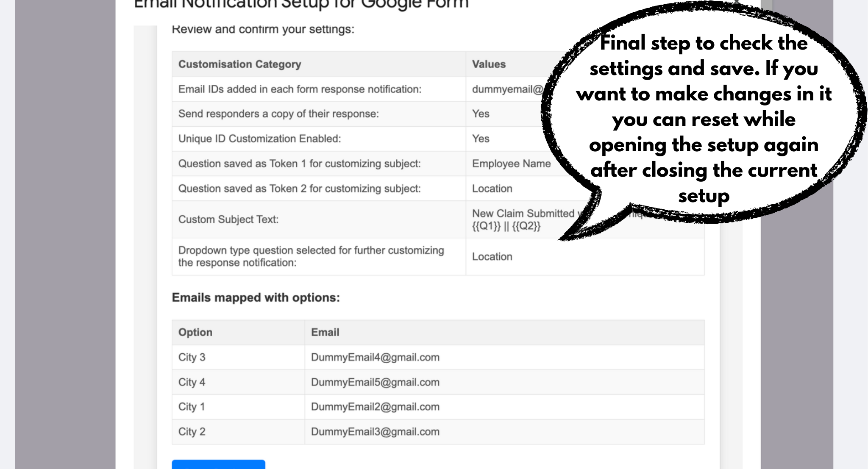Select the City 1 option cell

[192, 407]
